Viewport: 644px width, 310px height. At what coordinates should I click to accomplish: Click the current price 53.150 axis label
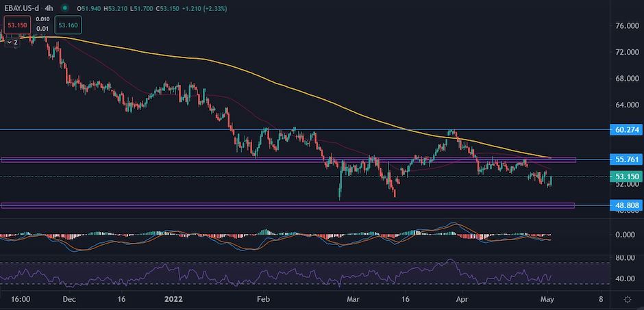point(622,177)
